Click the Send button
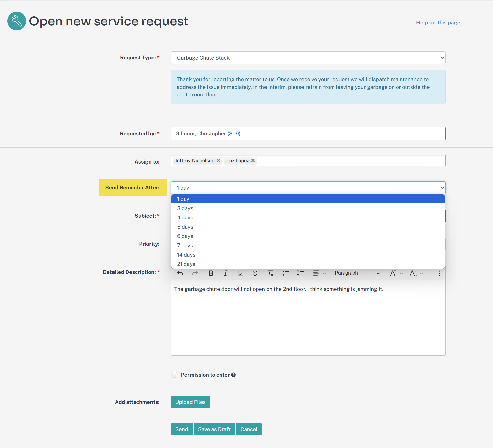Viewport: 493px width, 448px height. point(181,429)
